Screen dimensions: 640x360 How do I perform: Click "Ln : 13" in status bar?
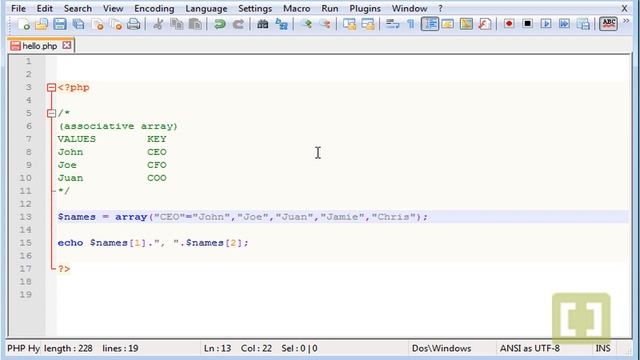point(218,348)
